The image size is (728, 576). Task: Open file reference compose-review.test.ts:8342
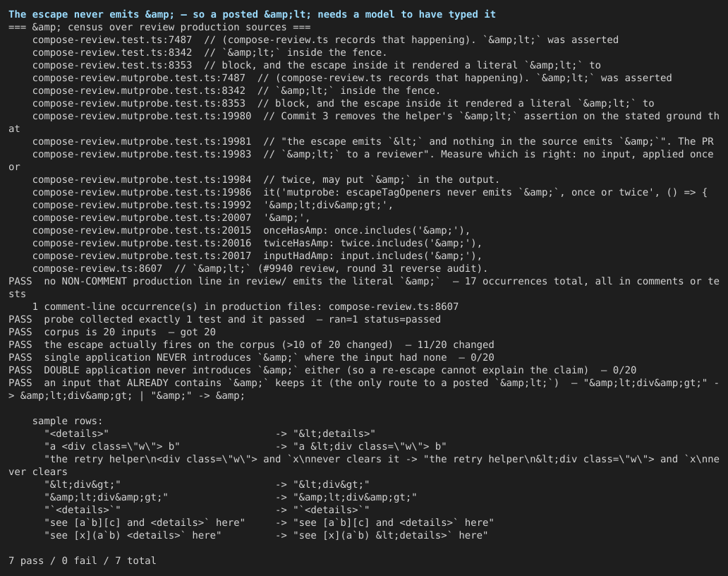[x=112, y=52]
